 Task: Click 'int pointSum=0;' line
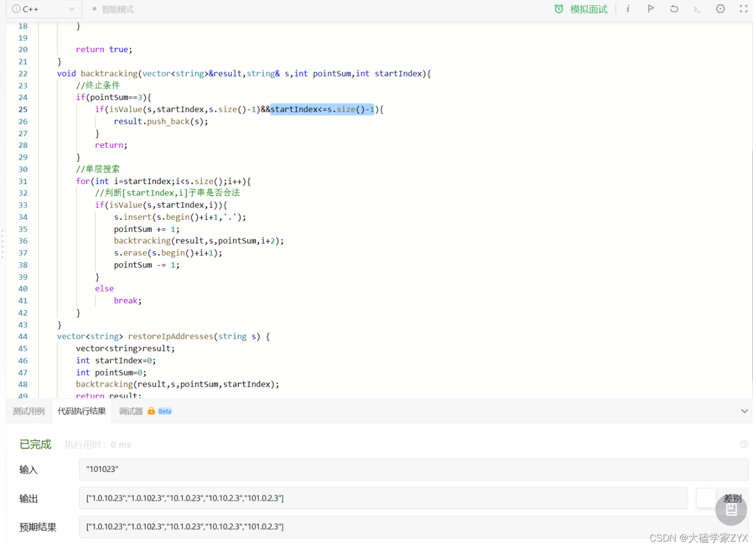pos(111,373)
